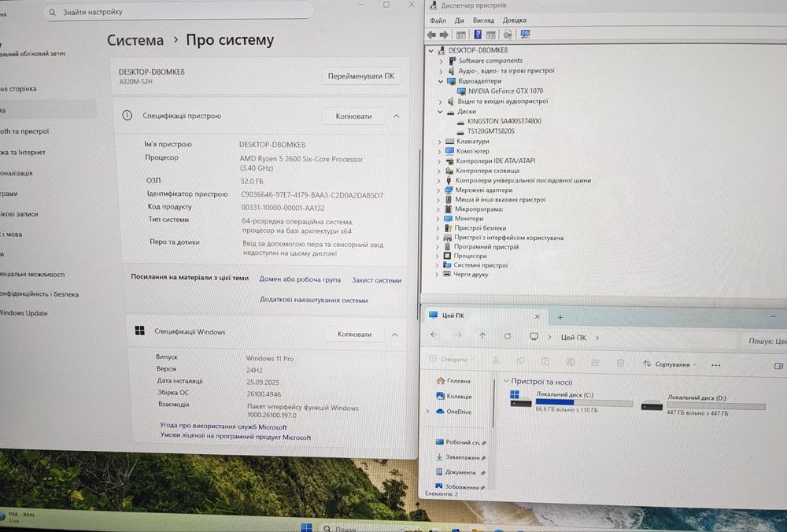Open the Захист системи link
Viewport: 787px width, 532px height.
pos(376,280)
